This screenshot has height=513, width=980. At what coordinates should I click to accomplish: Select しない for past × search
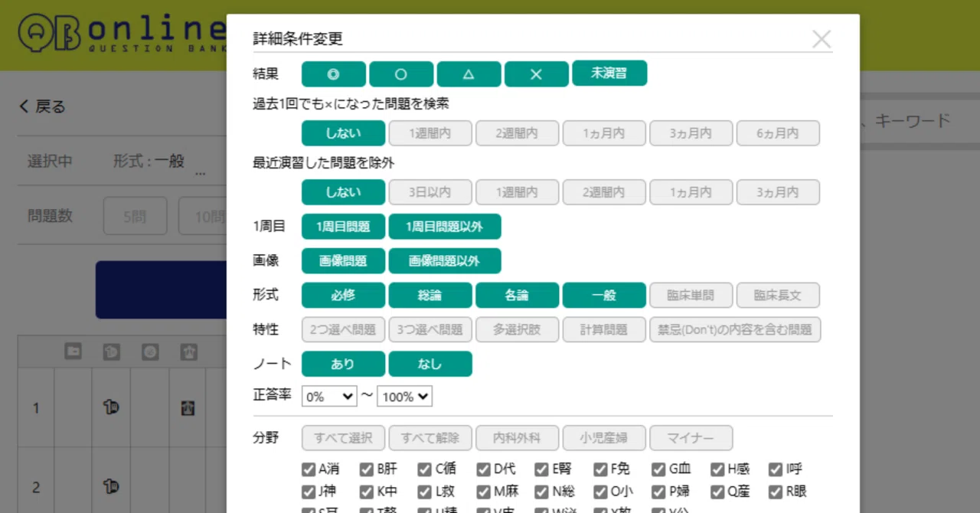coord(343,133)
